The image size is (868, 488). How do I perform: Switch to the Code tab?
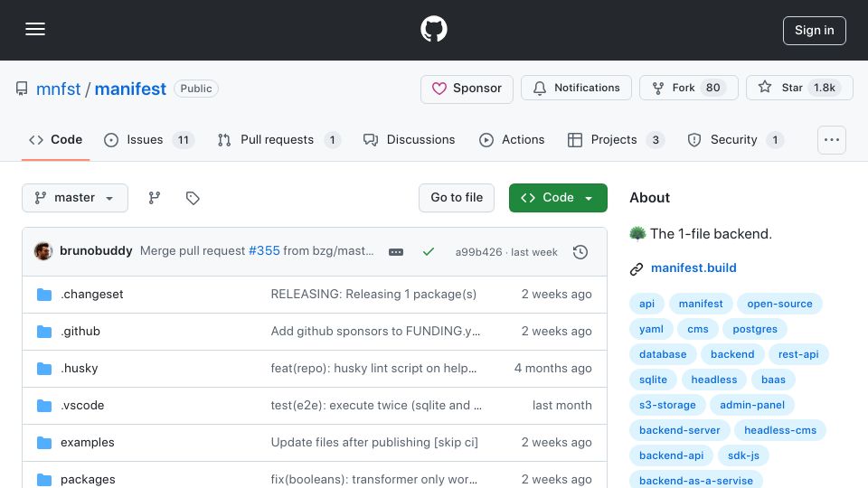click(55, 140)
